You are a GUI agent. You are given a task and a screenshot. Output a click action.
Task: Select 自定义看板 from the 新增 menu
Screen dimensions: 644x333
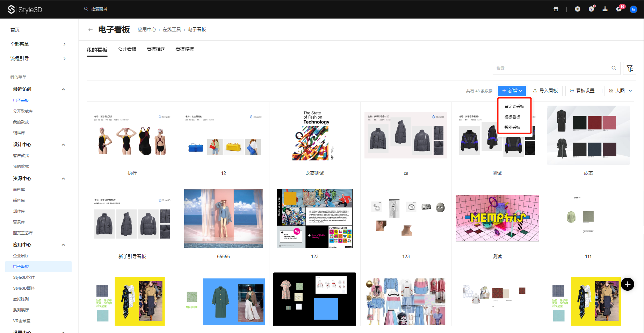pyautogui.click(x=514, y=106)
